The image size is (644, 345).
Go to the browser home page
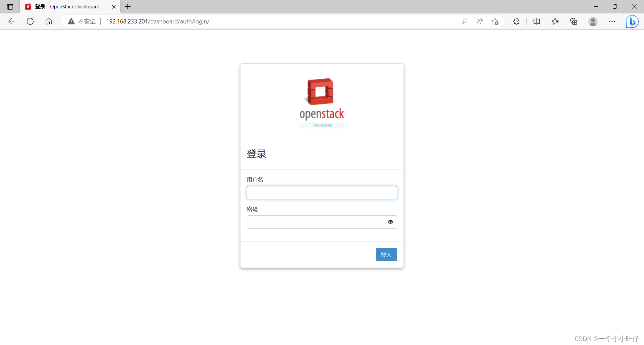click(x=49, y=21)
